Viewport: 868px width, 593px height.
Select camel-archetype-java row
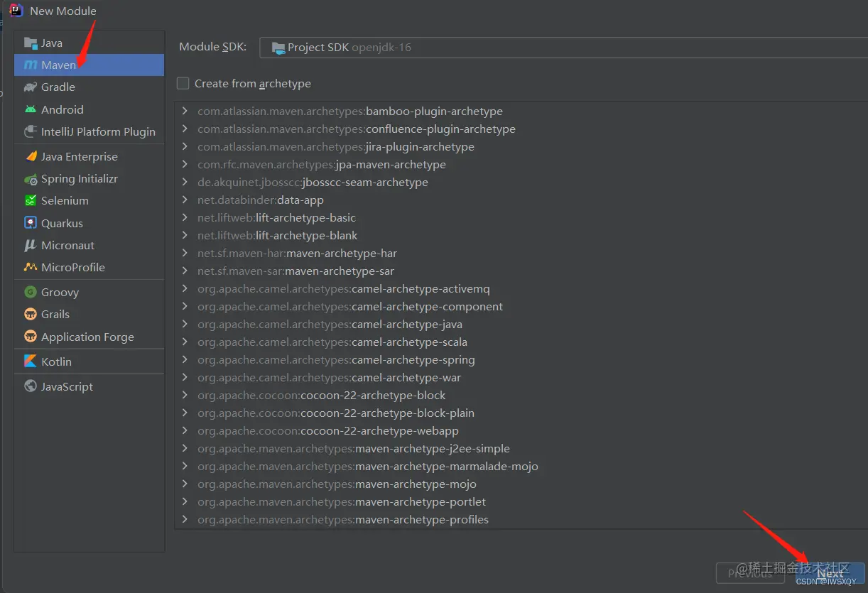[x=521, y=324]
